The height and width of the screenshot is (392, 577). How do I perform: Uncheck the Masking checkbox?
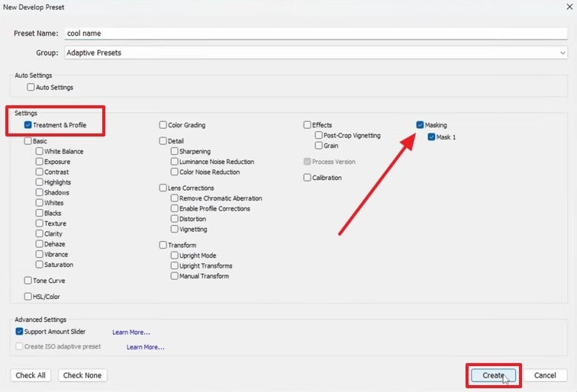click(420, 125)
